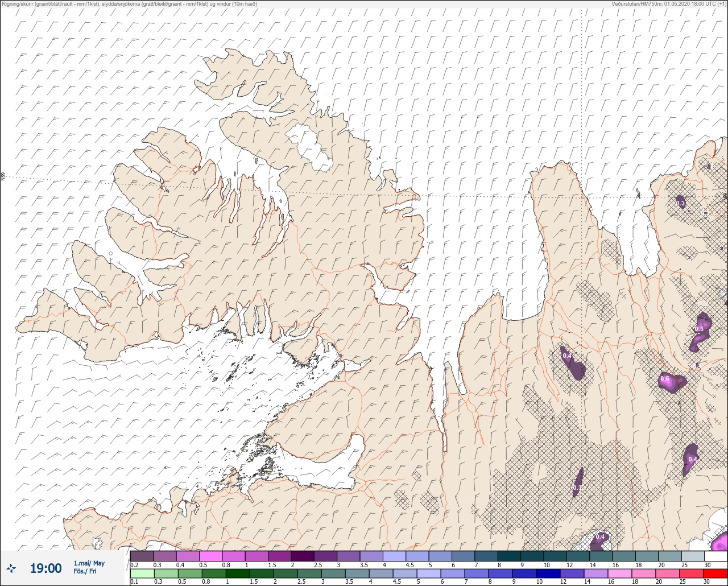Select the 2 dark purple swatch, upper row
728x586 pixels.
point(302,556)
